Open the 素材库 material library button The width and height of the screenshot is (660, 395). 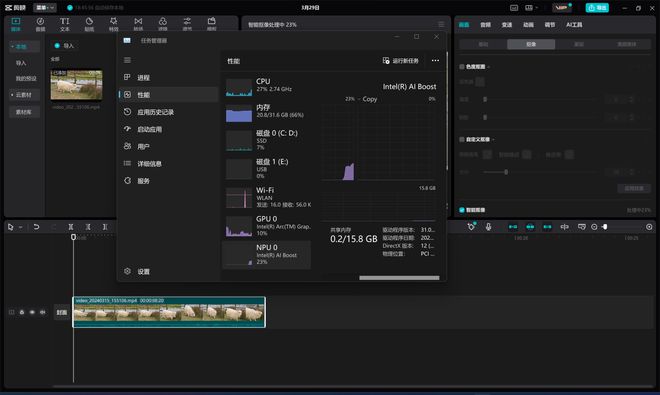24,112
